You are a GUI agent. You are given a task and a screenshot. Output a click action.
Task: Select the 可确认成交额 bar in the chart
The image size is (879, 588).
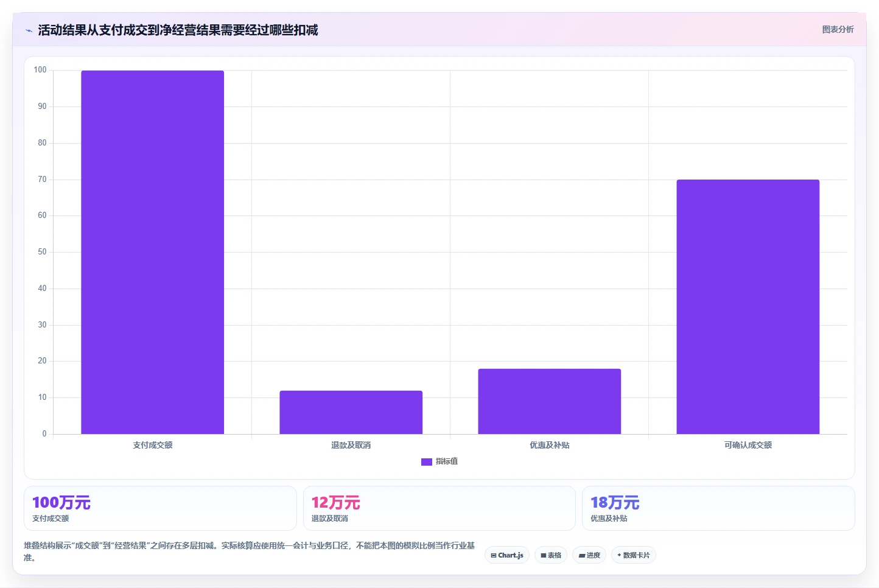[748, 307]
